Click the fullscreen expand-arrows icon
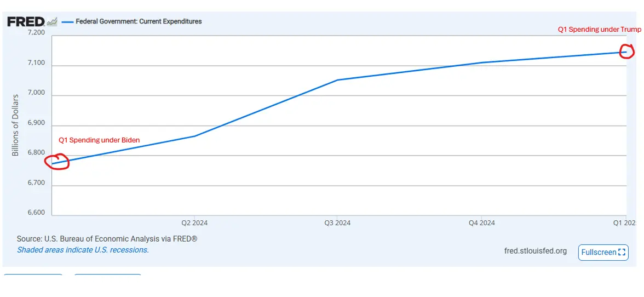The width and height of the screenshot is (644, 297). (x=622, y=252)
